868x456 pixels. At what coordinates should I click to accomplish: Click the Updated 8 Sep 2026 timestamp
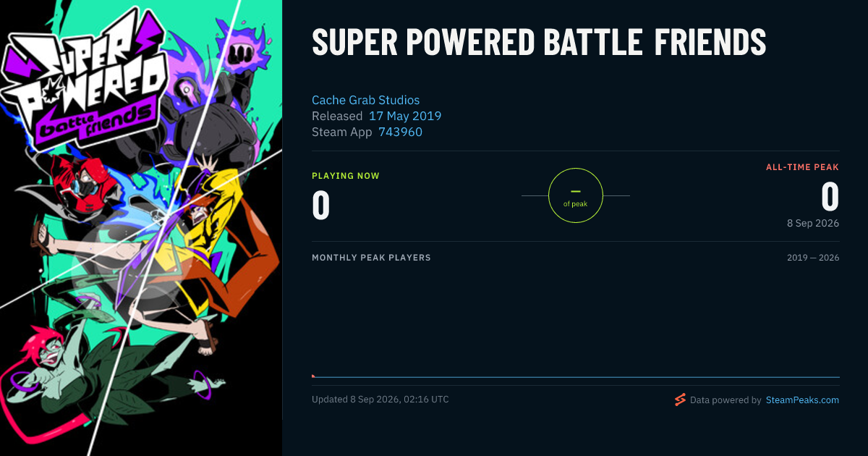point(380,400)
